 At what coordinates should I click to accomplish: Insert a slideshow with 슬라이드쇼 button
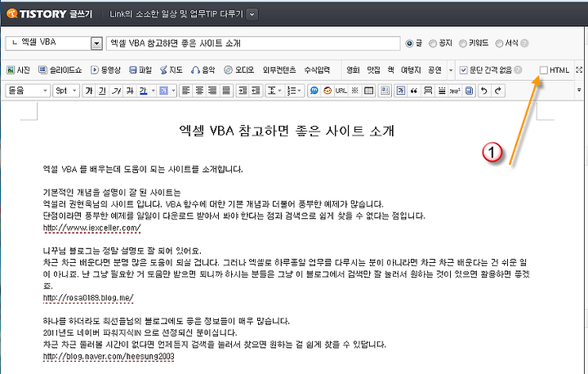click(x=60, y=69)
